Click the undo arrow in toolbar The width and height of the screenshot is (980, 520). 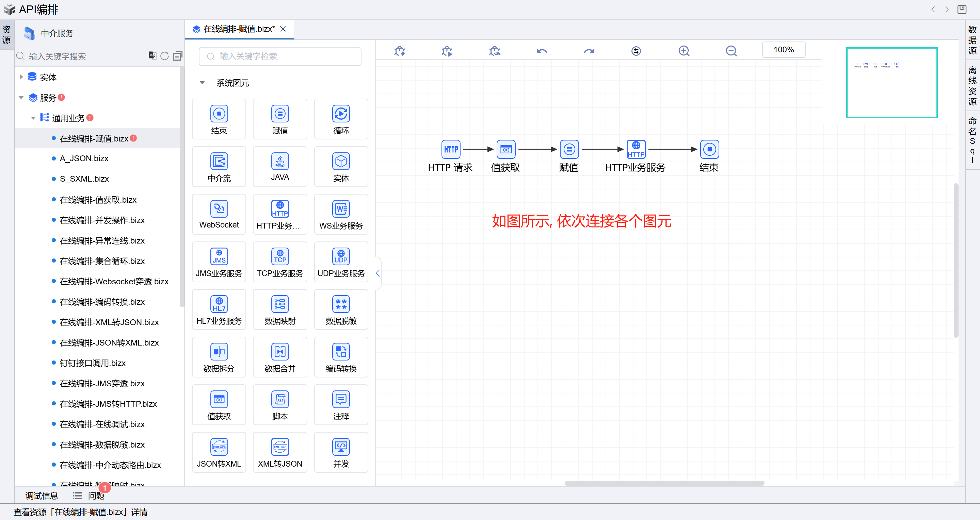click(542, 51)
